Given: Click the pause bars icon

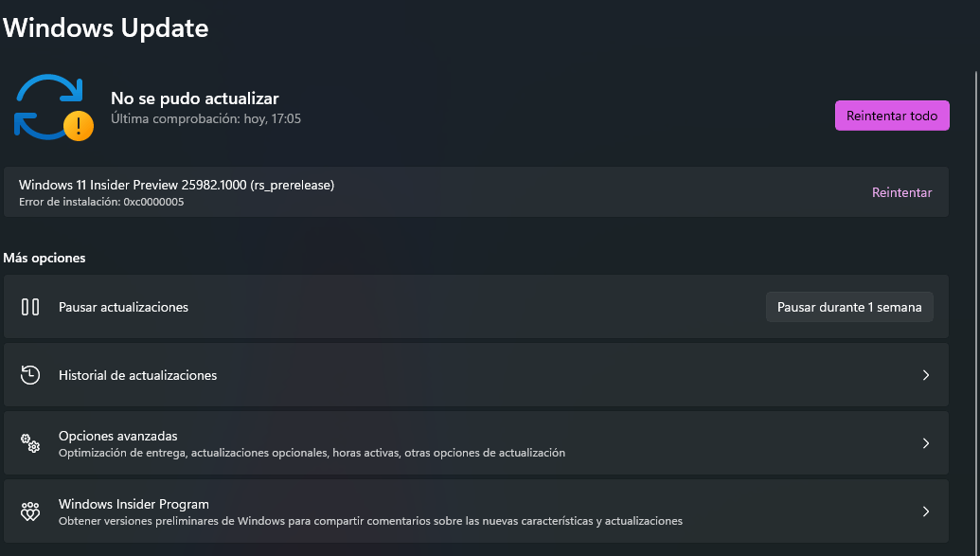Looking at the screenshot, I should click(x=30, y=307).
